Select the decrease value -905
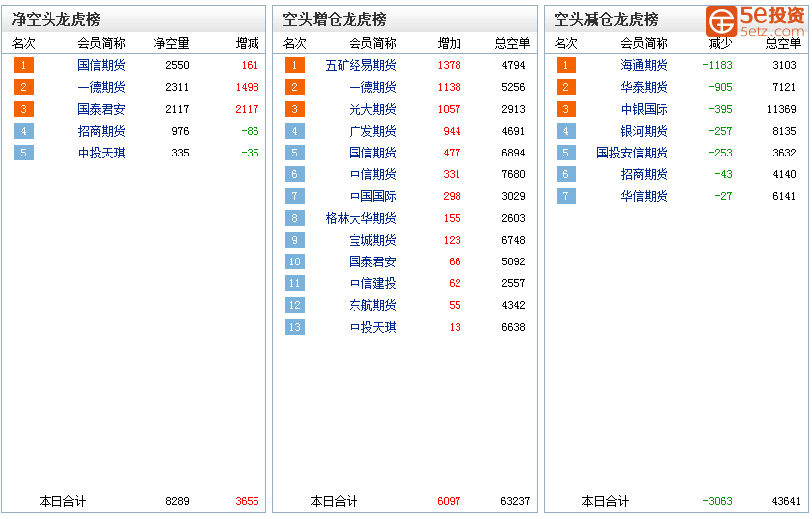The image size is (812, 519). [x=720, y=87]
